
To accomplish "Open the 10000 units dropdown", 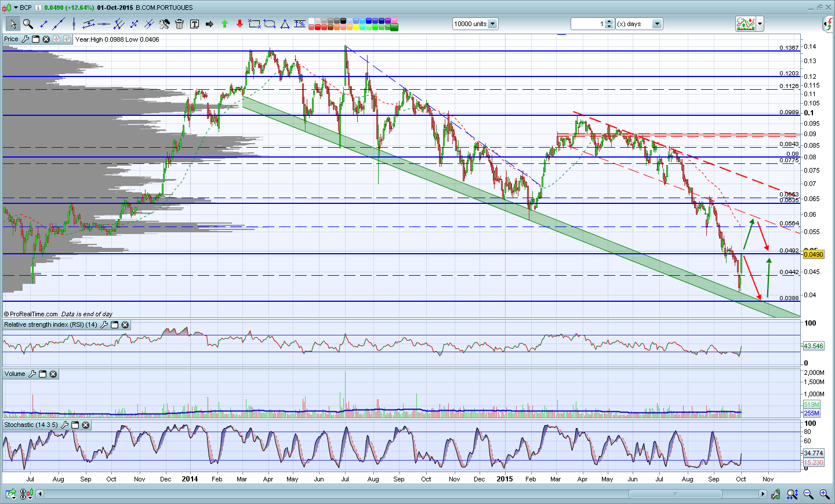I will (x=492, y=24).
